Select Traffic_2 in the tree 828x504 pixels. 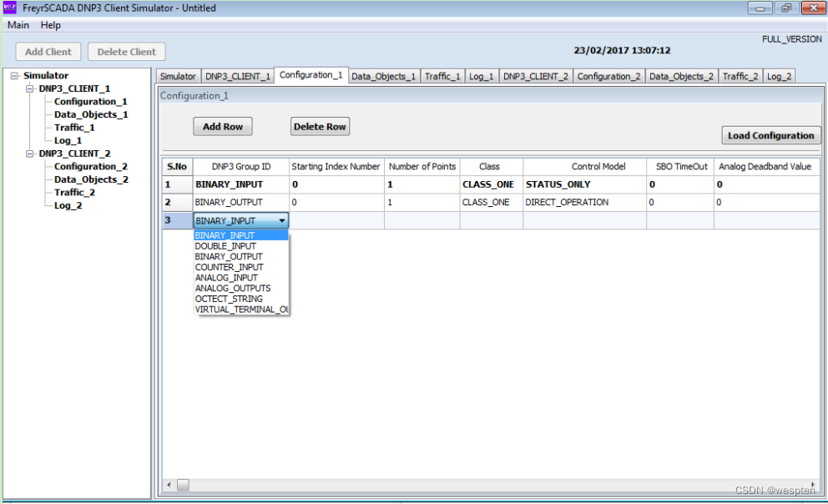coord(74,193)
